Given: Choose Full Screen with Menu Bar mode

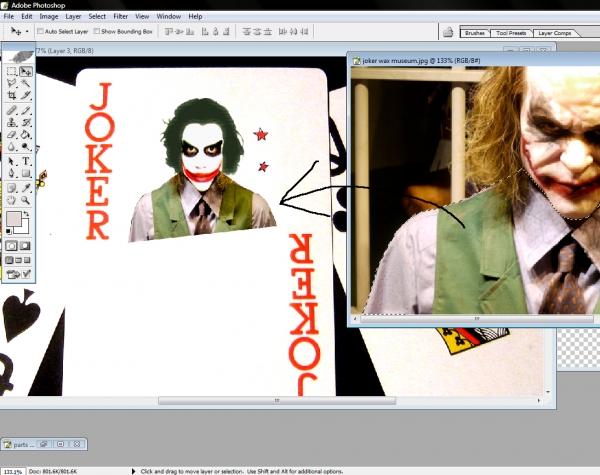Looking at the screenshot, I should (18, 260).
